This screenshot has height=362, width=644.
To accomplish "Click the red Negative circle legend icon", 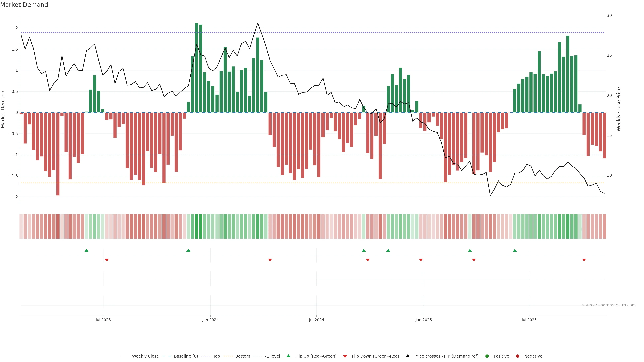I will pyautogui.click(x=518, y=356).
